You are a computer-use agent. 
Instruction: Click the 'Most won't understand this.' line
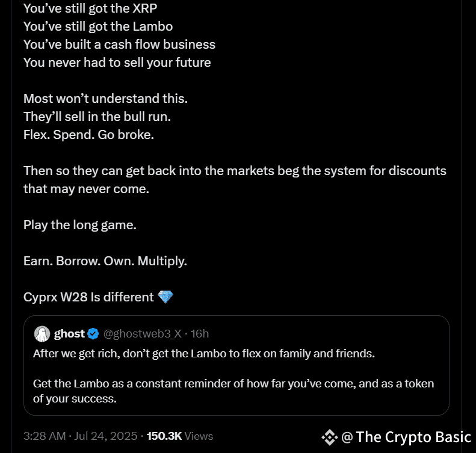[x=105, y=99]
